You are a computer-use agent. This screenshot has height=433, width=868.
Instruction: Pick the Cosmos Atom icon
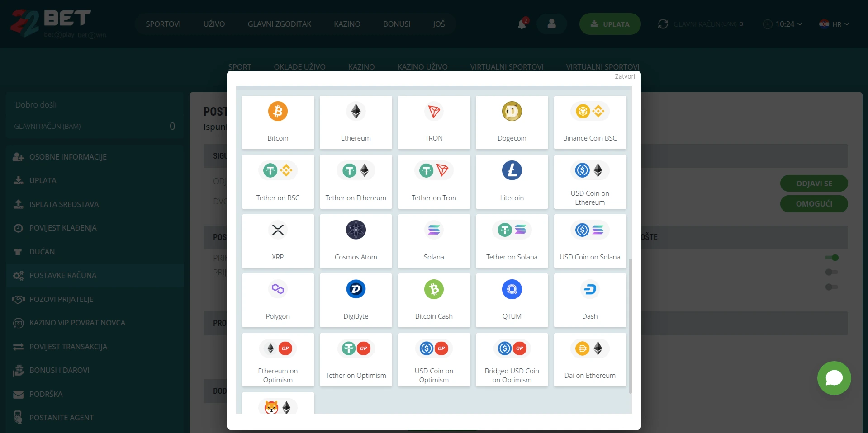(356, 230)
